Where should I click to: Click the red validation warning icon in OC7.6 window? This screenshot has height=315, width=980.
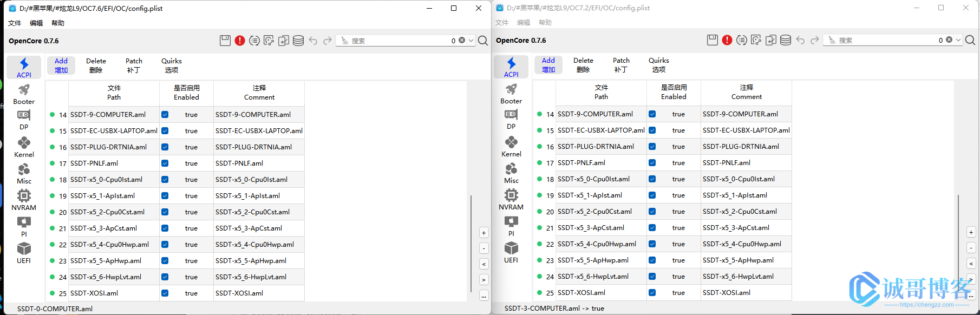pyautogui.click(x=240, y=41)
